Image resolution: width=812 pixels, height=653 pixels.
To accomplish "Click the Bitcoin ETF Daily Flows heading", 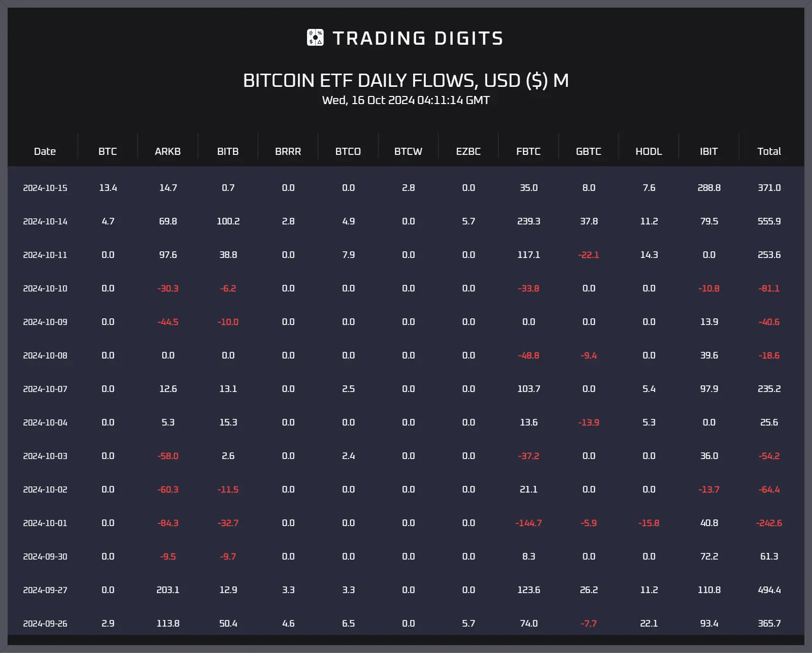I will click(x=406, y=80).
